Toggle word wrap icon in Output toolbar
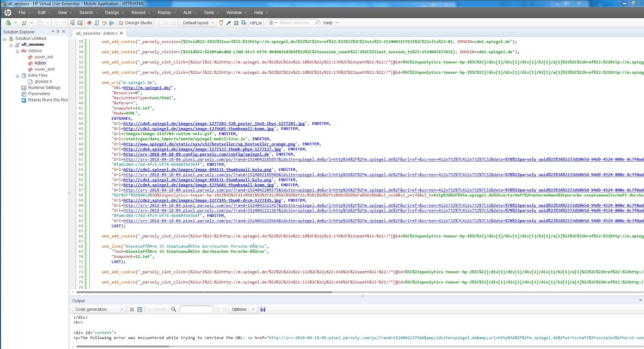 [140, 310]
